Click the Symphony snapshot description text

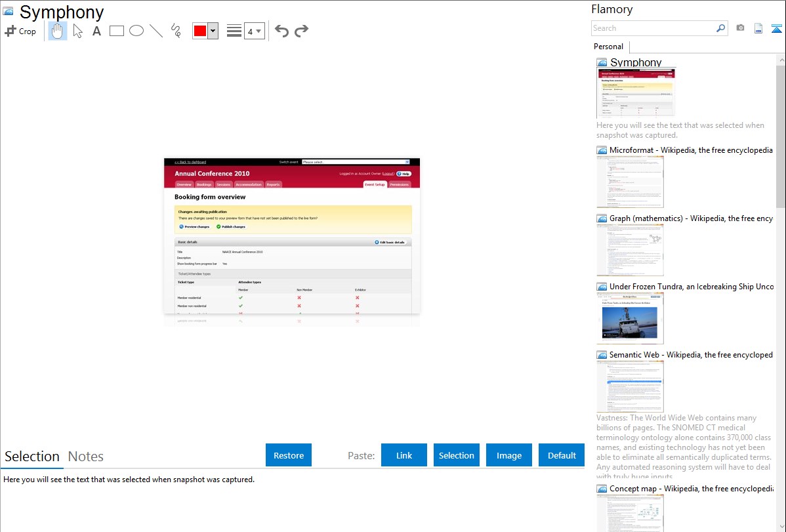coord(680,130)
